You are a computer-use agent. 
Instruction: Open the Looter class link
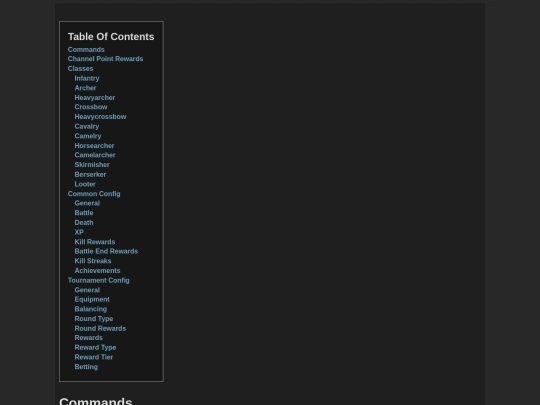click(85, 184)
